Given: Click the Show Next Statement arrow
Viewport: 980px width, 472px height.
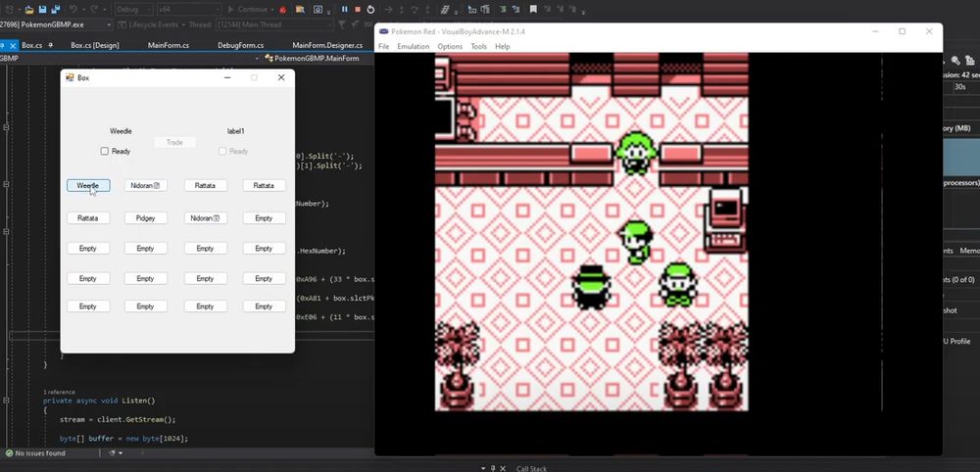Looking at the screenshot, I should click(x=388, y=10).
